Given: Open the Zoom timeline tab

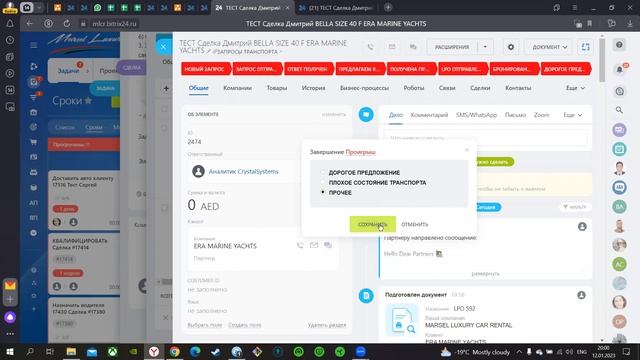Looking at the screenshot, I should (542, 115).
